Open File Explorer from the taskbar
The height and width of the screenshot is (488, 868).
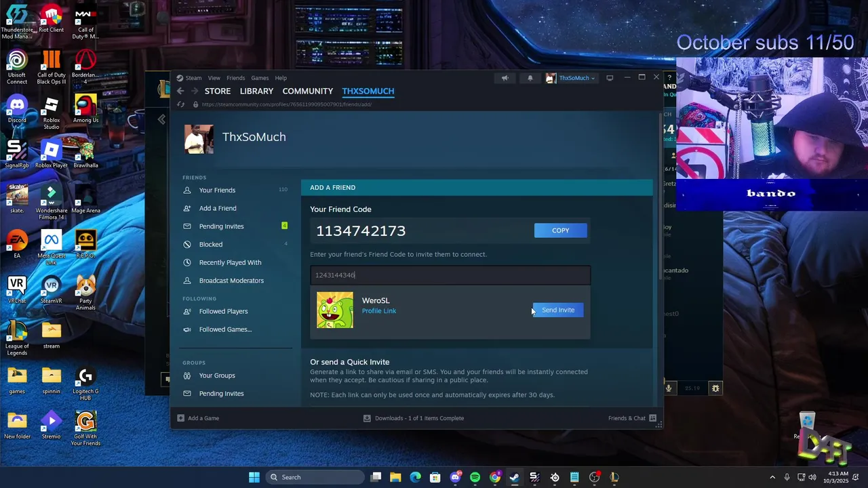[x=395, y=477]
